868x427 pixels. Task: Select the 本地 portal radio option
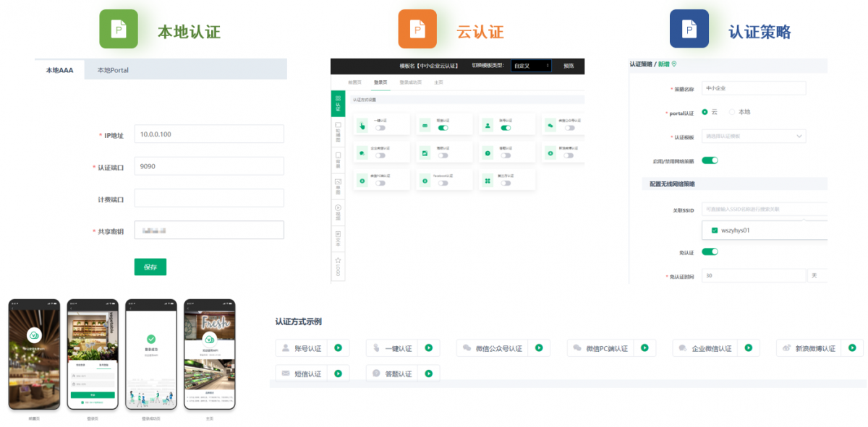[x=732, y=112]
